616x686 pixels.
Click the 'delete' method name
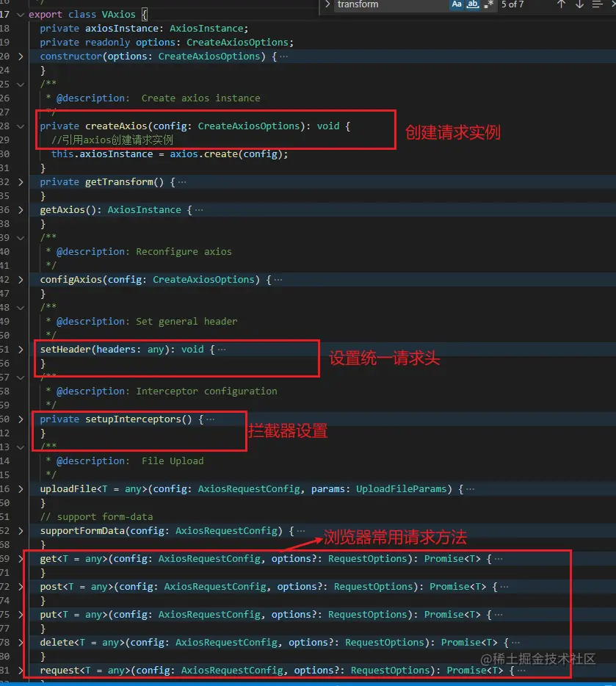57,643
